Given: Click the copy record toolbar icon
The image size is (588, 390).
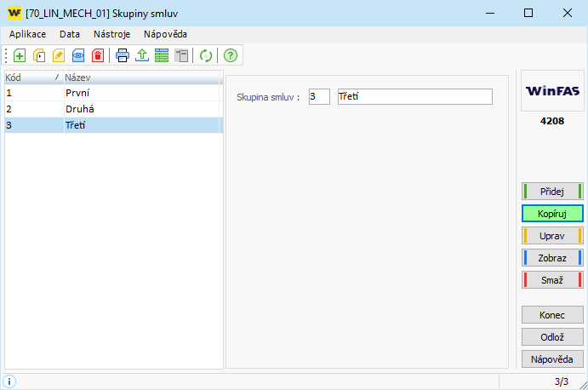Looking at the screenshot, I should [39, 55].
